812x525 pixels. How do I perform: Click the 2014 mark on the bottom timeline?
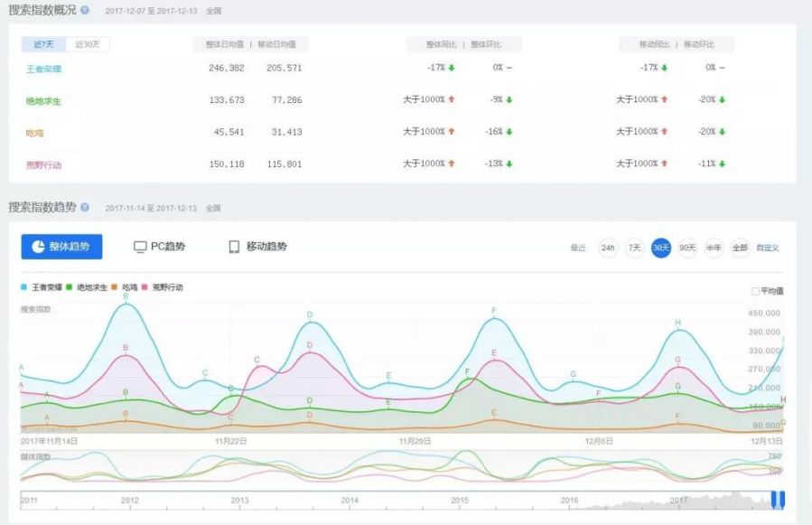click(x=349, y=500)
